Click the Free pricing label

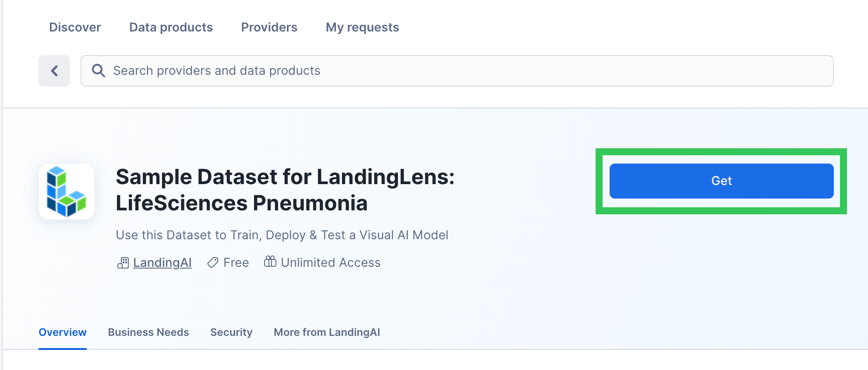[x=236, y=262]
